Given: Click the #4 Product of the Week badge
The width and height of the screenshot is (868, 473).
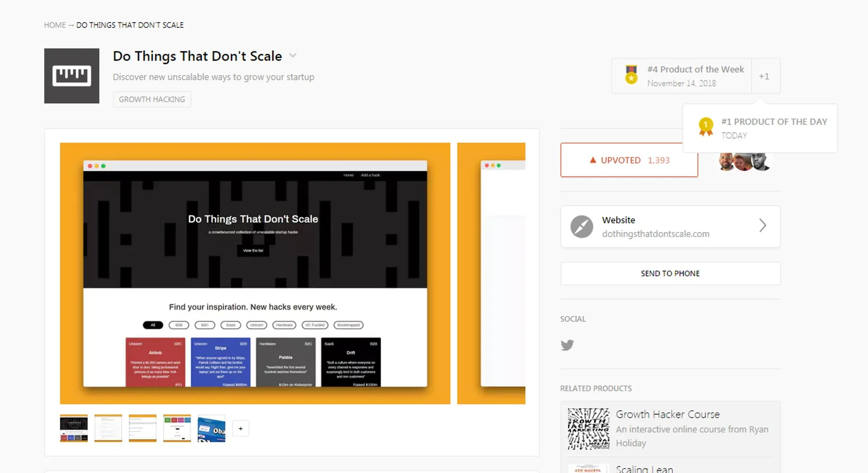Looking at the screenshot, I should click(682, 76).
